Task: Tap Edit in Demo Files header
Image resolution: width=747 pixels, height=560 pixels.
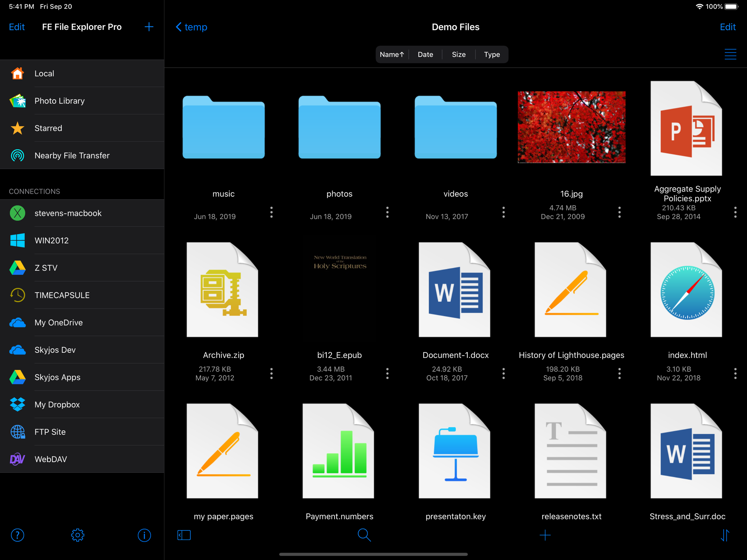Action: pos(728,27)
